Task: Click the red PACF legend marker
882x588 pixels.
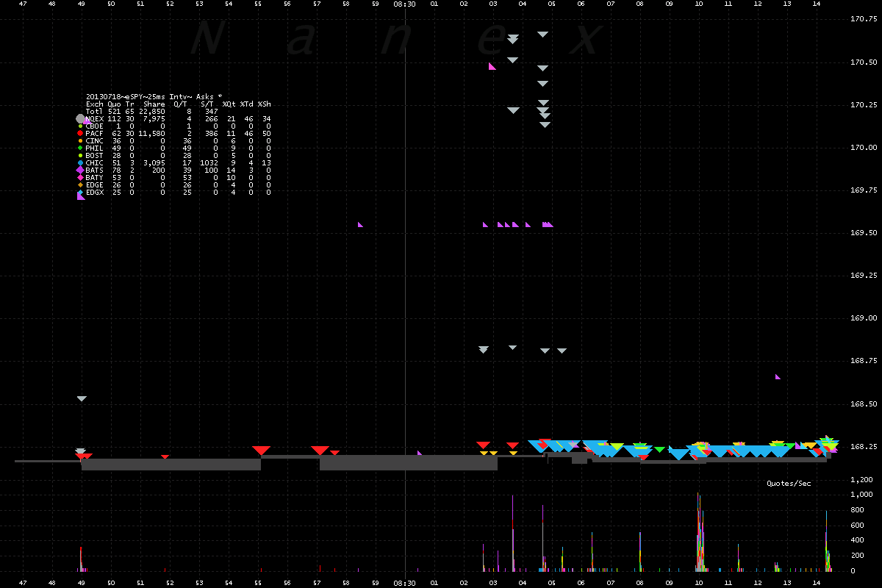Action: coord(80,133)
